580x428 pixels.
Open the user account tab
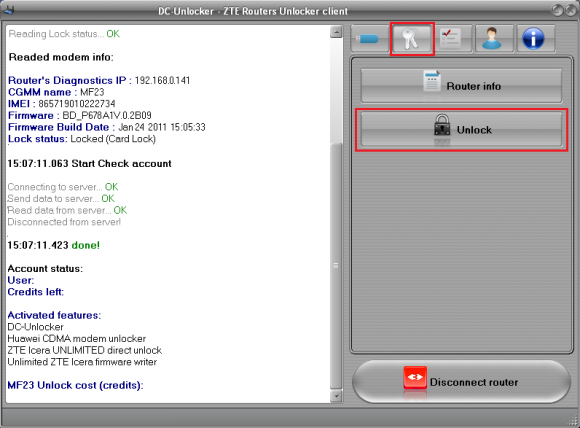click(493, 38)
